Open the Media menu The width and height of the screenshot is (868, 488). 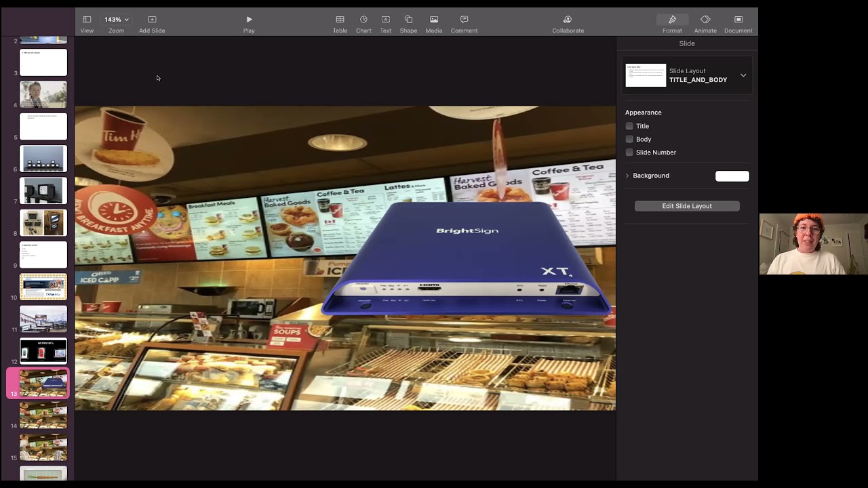(x=434, y=20)
